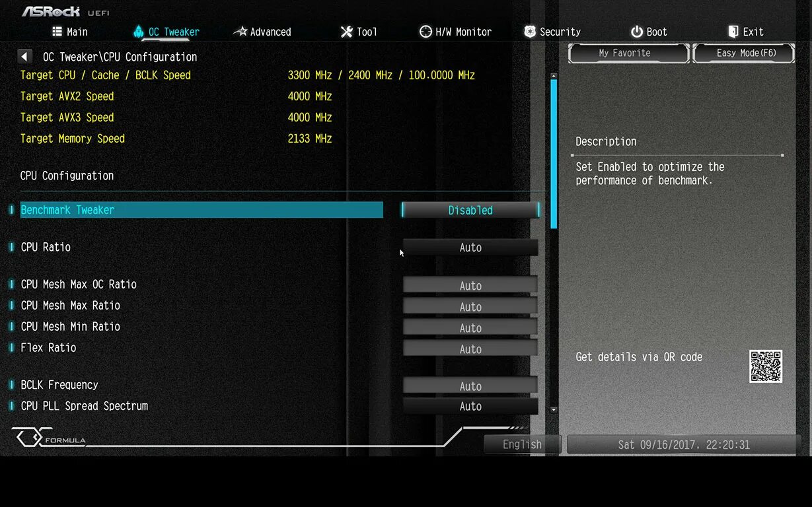
Task: Click the Formula logo
Action: click(x=50, y=438)
